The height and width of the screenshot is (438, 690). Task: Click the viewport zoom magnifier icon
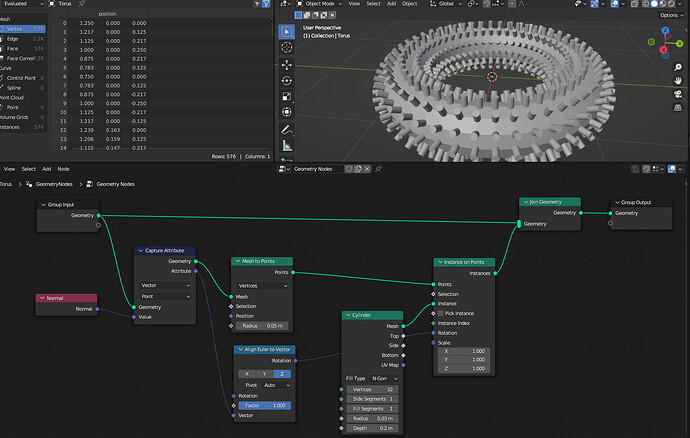(x=678, y=67)
